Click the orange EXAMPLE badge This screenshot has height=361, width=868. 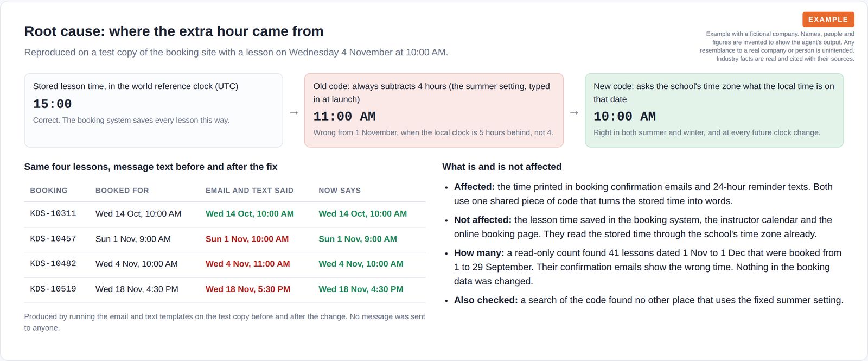[828, 20]
